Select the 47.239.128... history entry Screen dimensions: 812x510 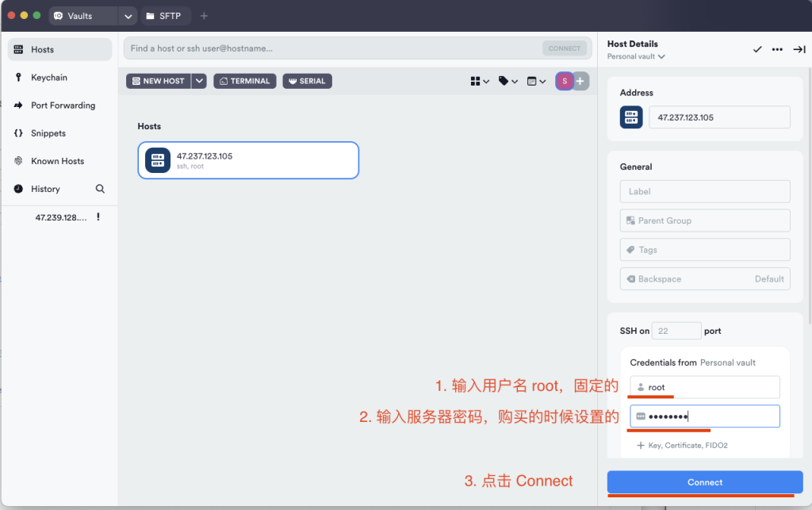coord(60,217)
